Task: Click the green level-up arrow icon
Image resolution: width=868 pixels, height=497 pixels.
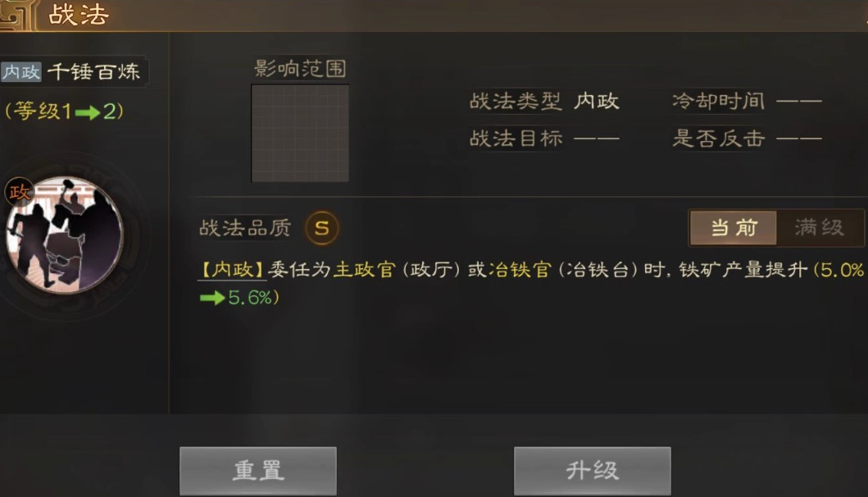Action: [88, 113]
